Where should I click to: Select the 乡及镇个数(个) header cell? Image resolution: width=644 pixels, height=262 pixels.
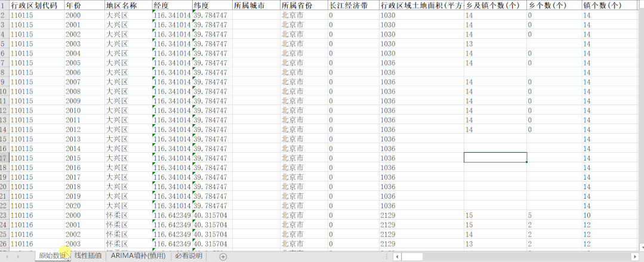[495, 5]
